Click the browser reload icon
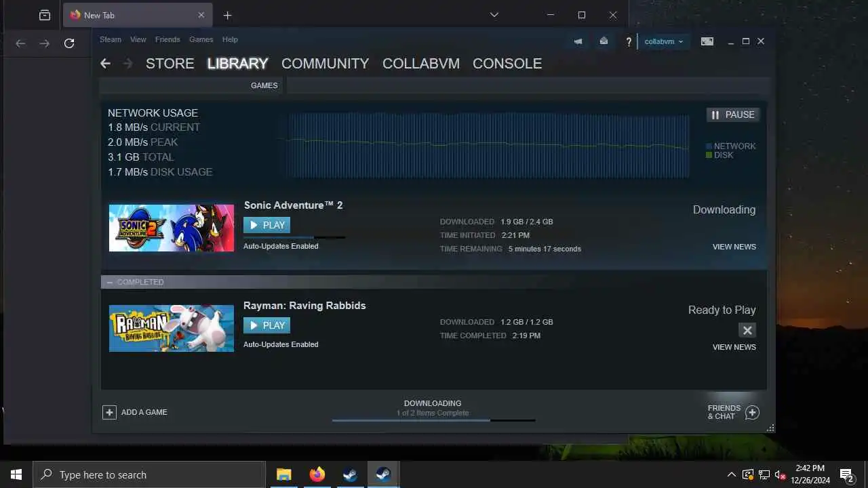Screen dimensions: 868x488 pyautogui.click(x=68, y=43)
